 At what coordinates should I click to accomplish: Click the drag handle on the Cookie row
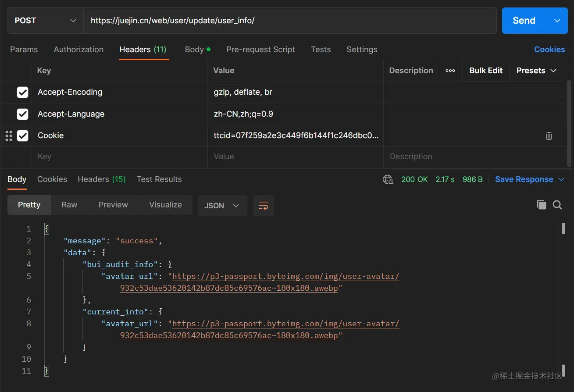(9, 136)
